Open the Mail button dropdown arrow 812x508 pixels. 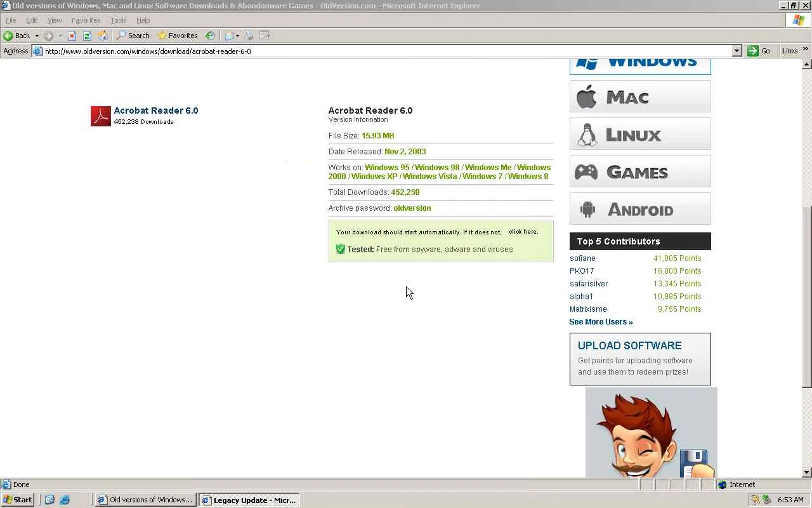(237, 36)
